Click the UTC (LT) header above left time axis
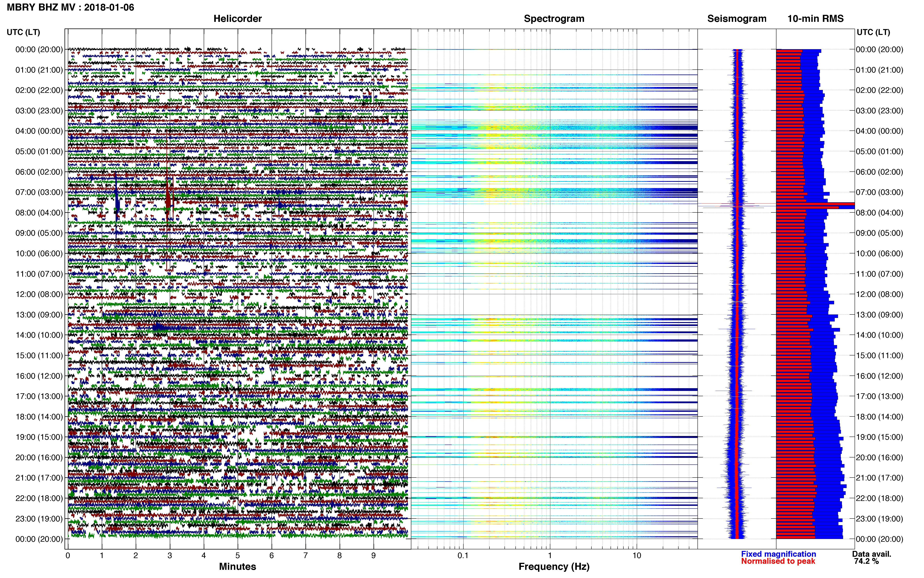Viewport: 924px width, 578px height. pyautogui.click(x=23, y=32)
